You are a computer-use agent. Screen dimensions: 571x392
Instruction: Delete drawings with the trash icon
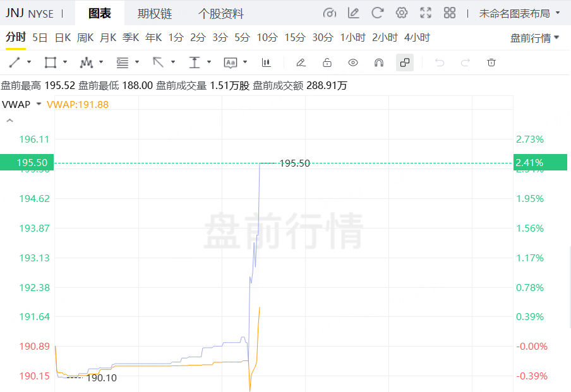[x=491, y=62]
